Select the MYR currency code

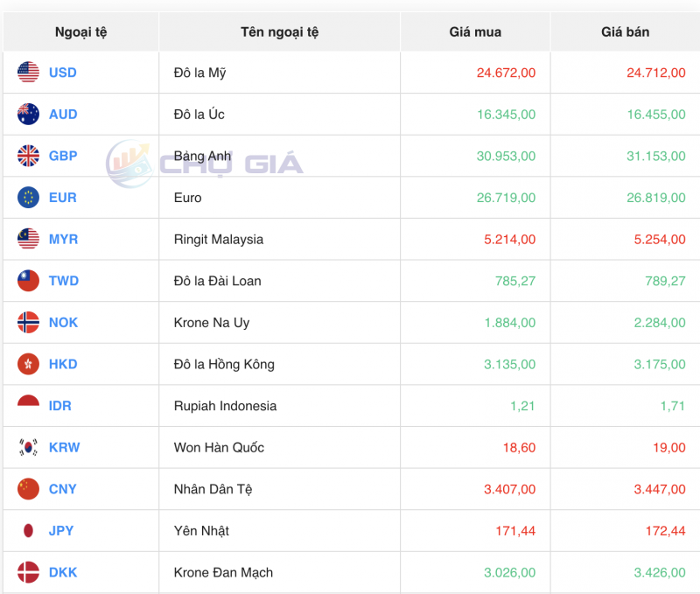tap(62, 239)
